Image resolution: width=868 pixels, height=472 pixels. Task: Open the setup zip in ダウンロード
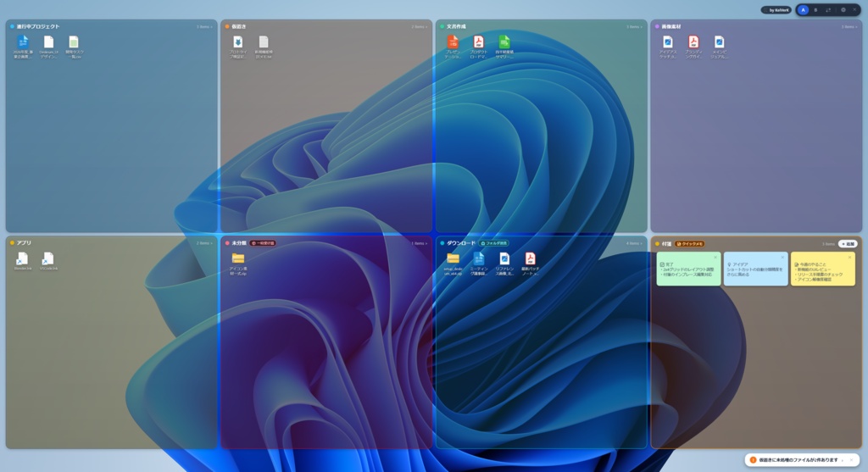453,264
